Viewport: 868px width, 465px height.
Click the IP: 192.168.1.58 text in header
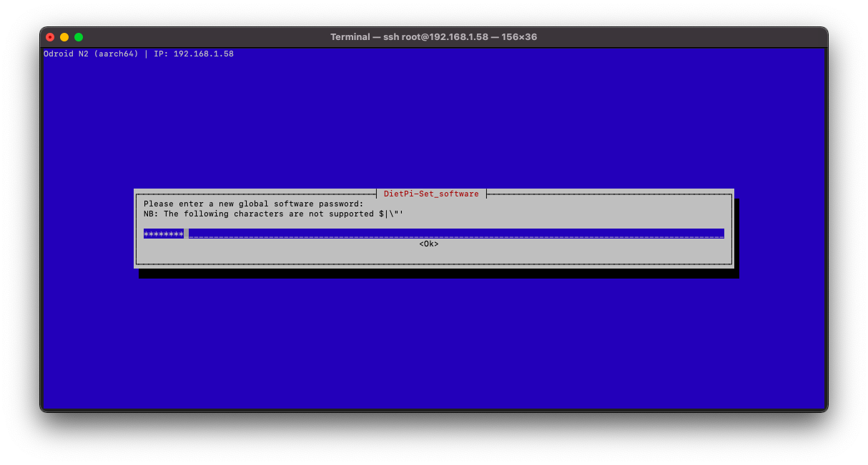(194, 54)
